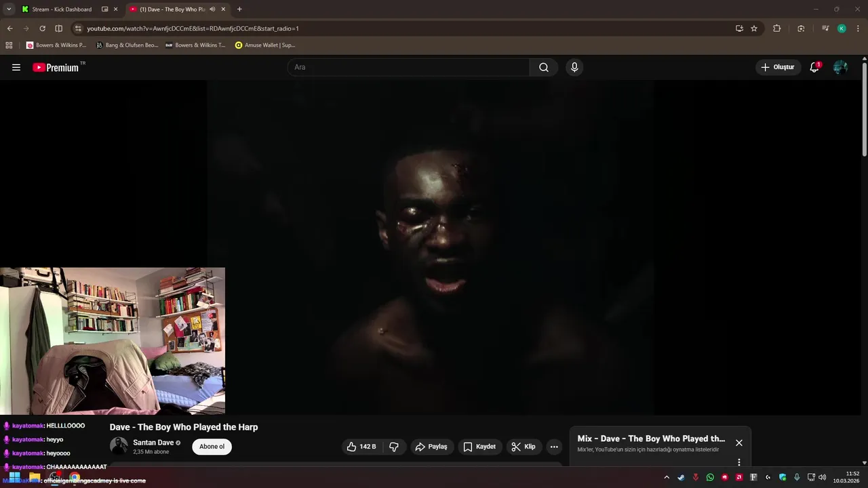
Task: Open more actions three-dot menu under video
Action: tap(554, 447)
